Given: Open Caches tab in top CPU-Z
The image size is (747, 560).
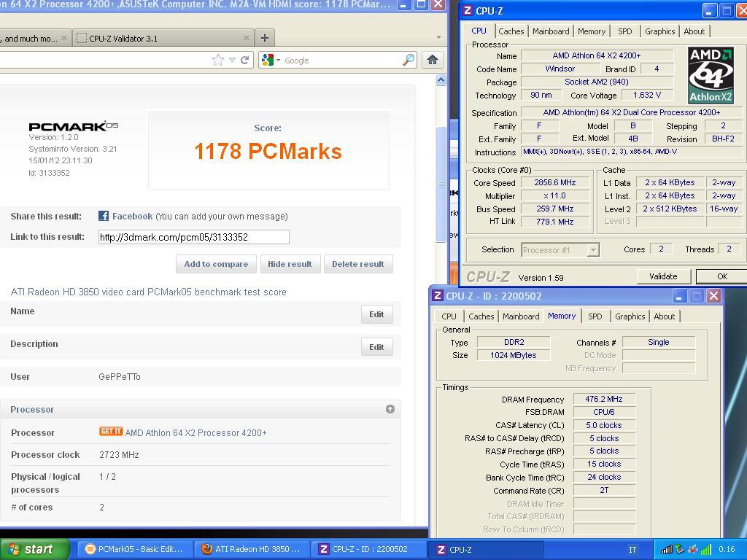Looking at the screenshot, I should pos(511,31).
